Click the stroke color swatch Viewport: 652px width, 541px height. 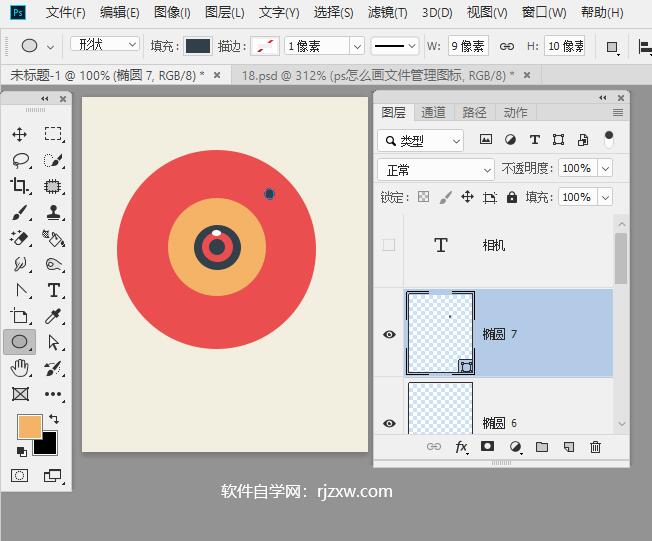[265, 46]
